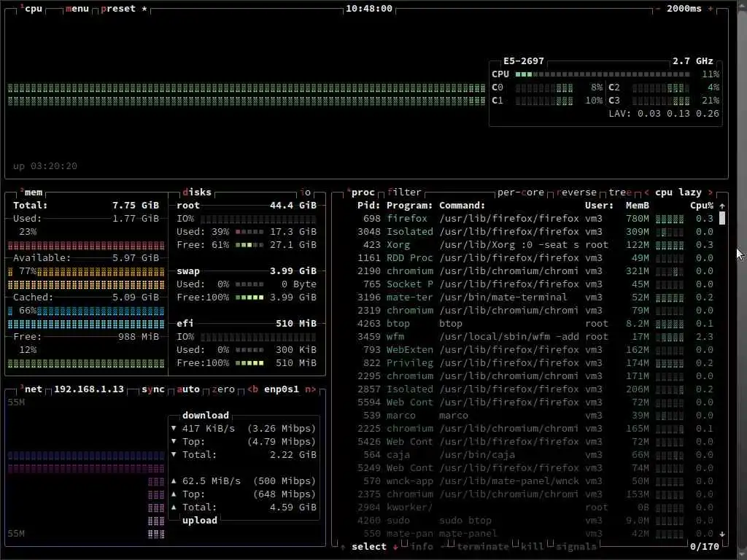747x560 pixels.
Task: Click the enp0s1 interface name
Action: 282,389
